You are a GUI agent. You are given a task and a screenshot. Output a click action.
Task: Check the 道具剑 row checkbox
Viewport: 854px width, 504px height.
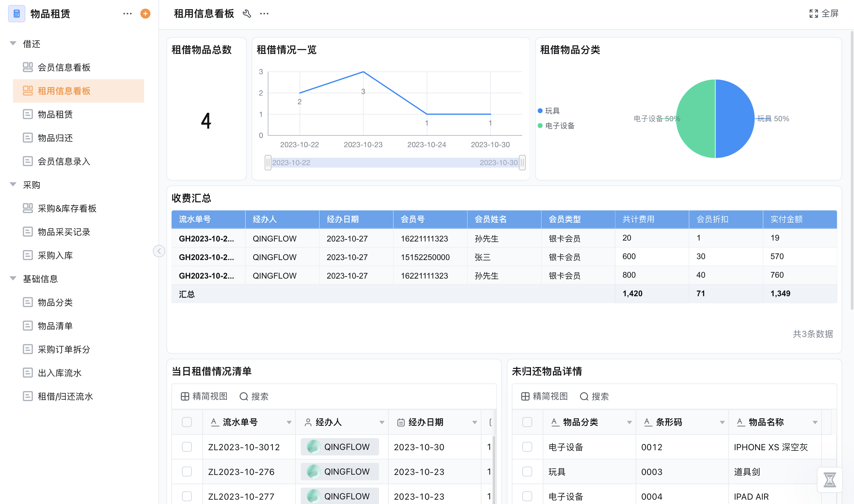[x=527, y=472]
